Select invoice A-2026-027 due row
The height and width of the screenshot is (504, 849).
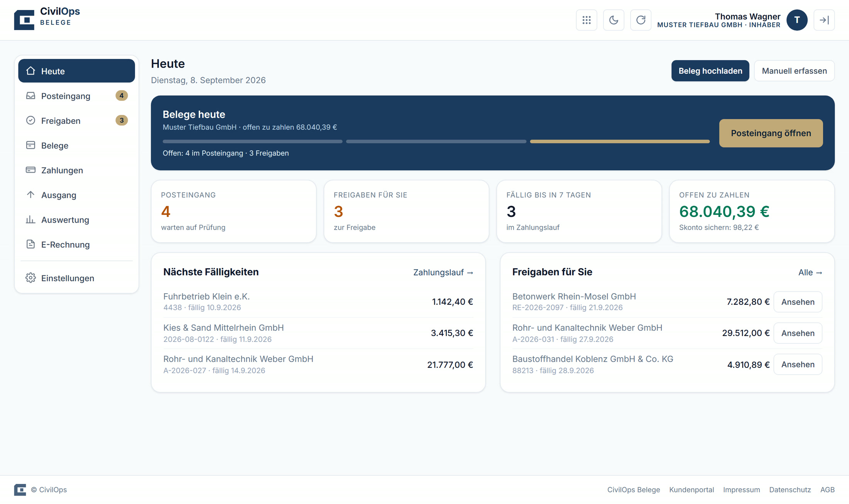(x=318, y=364)
